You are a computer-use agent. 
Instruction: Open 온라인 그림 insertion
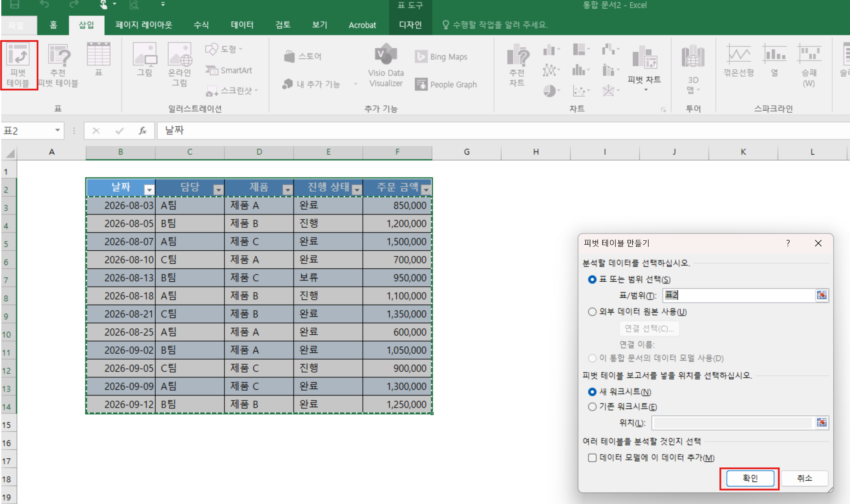(x=179, y=65)
